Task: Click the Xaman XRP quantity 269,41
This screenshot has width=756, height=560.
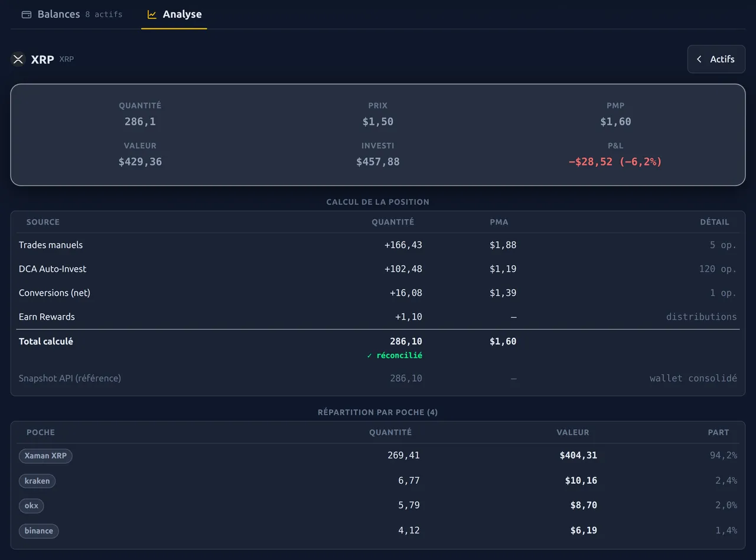Action: point(404,455)
